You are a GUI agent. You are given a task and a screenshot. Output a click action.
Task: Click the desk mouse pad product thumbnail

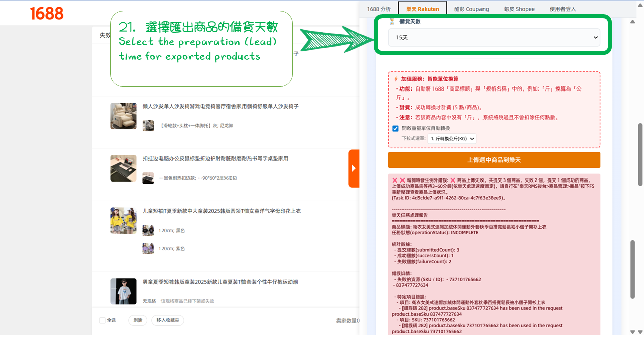(123, 168)
